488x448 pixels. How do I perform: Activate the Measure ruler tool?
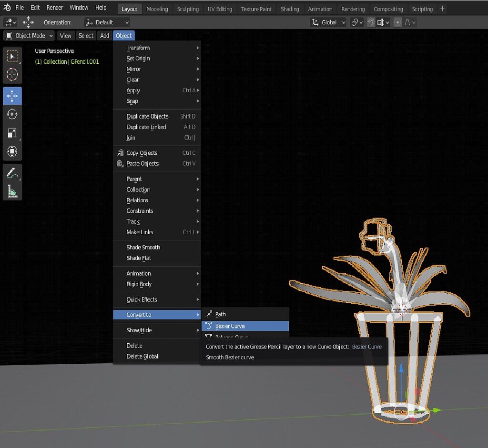(12, 191)
